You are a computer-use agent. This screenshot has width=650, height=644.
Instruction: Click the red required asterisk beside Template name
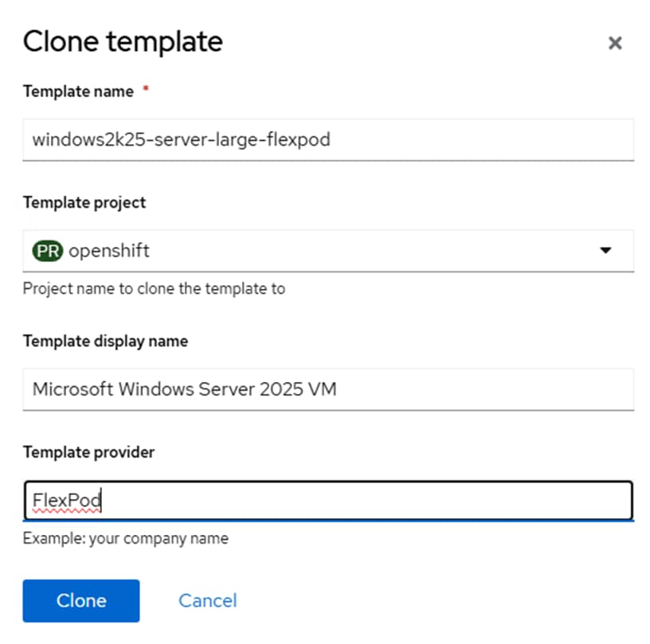tap(146, 90)
